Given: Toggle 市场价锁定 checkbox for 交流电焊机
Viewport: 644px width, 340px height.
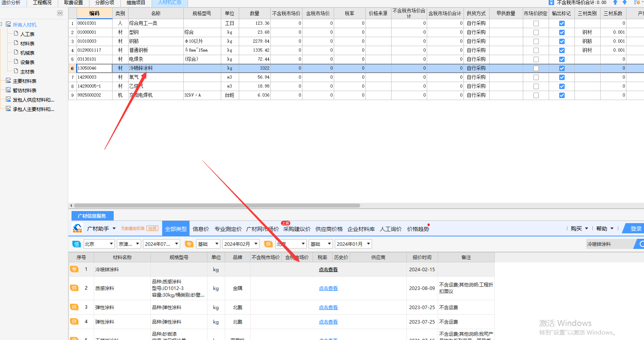Looking at the screenshot, I should click(x=536, y=95).
